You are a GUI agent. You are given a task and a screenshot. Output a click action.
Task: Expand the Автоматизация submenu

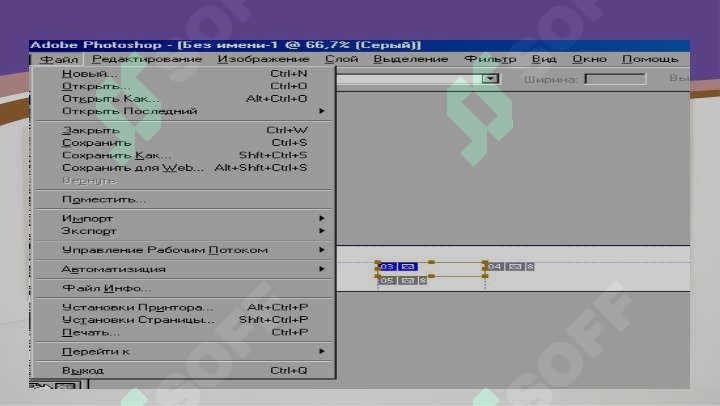point(184,269)
